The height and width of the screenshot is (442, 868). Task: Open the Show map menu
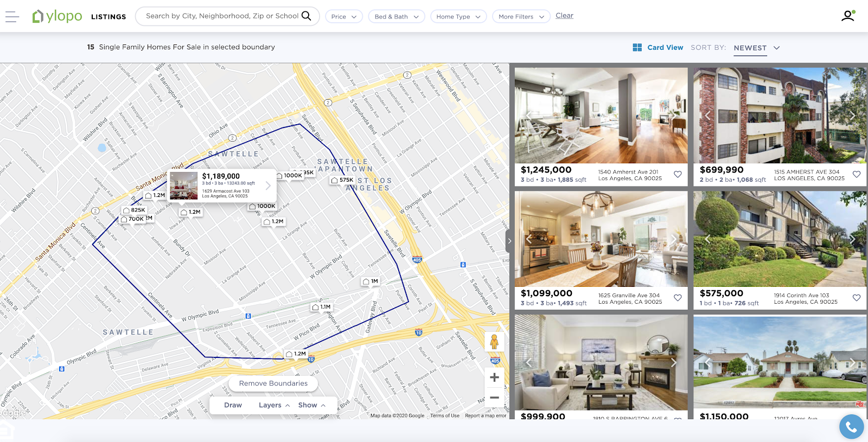tap(311, 405)
